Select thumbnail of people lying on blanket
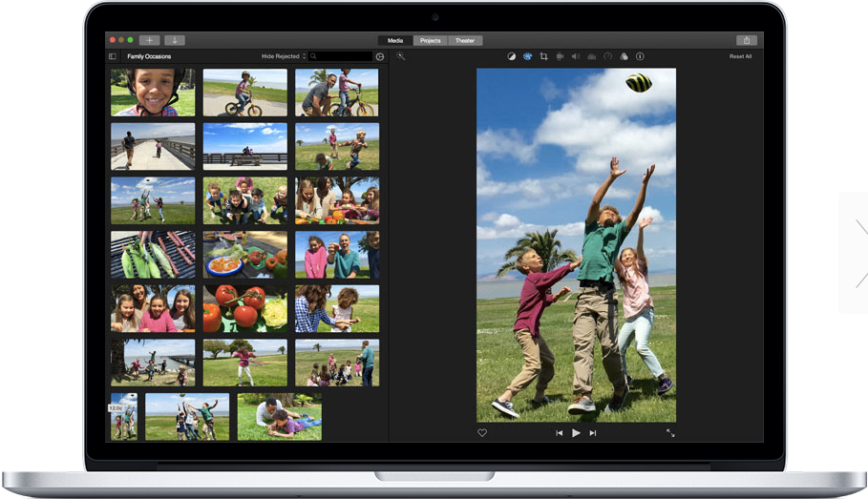868x499 pixels. pyautogui.click(x=280, y=417)
